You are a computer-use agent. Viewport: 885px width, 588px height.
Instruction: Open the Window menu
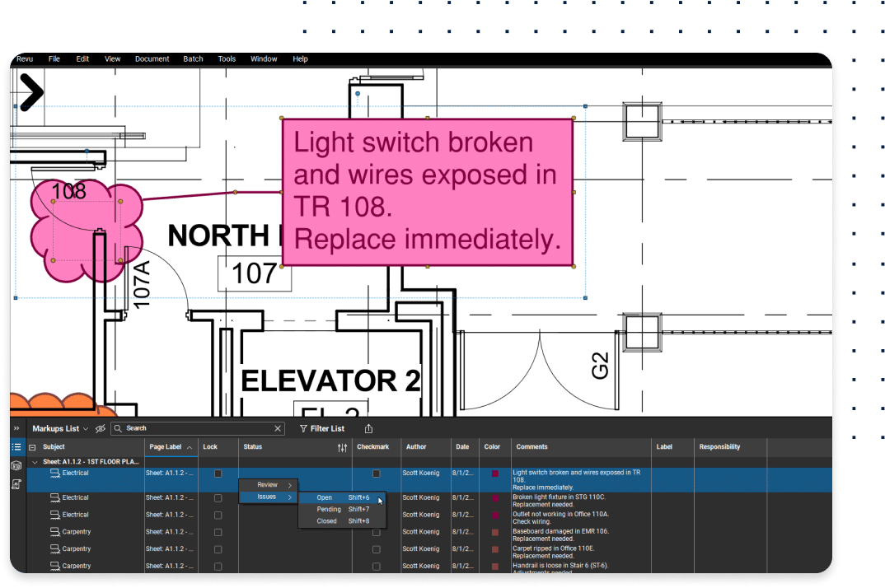tap(264, 58)
